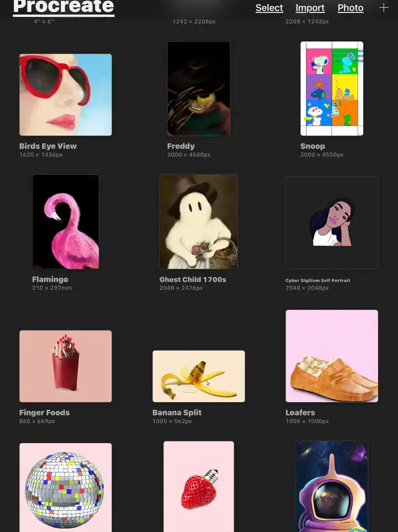Open the Flamingo artwork thumbnail

pos(65,222)
